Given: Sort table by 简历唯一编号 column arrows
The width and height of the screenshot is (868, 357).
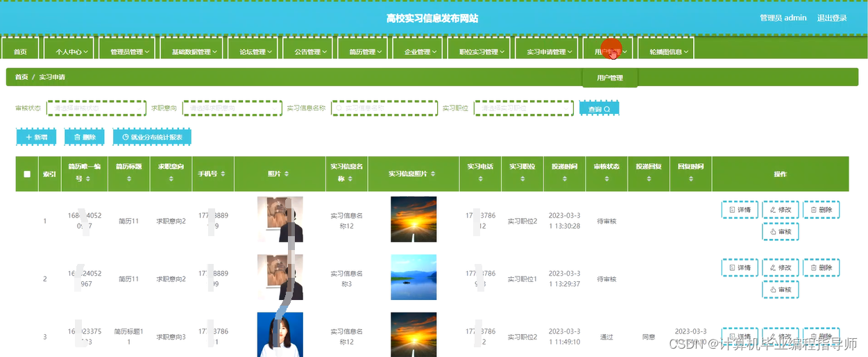Looking at the screenshot, I should pos(89,179).
